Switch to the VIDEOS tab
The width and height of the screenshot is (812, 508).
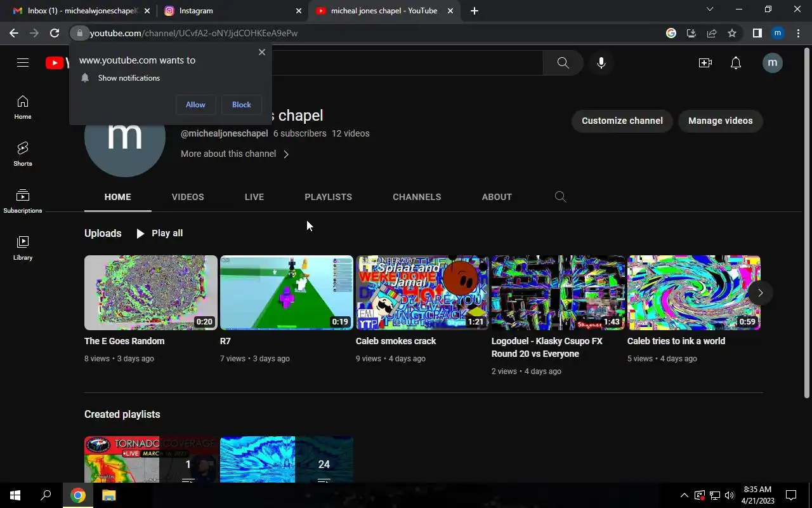(x=188, y=197)
